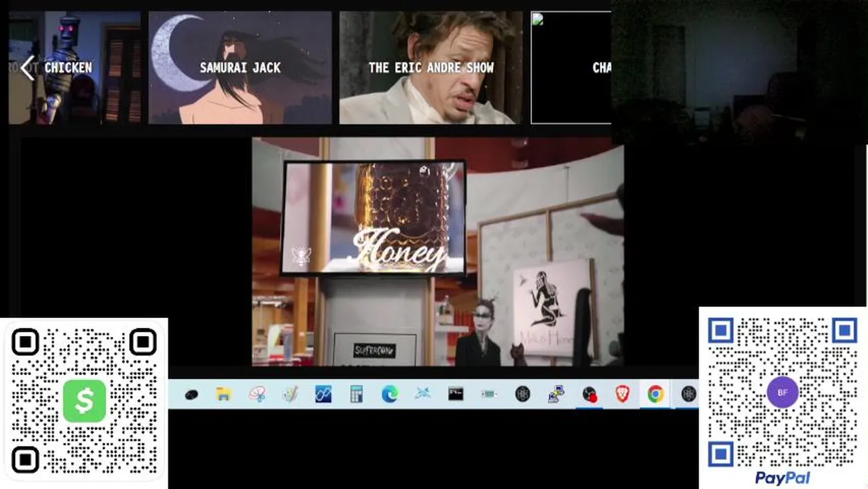Open the dark atom icon beside PuTTY

(x=522, y=394)
